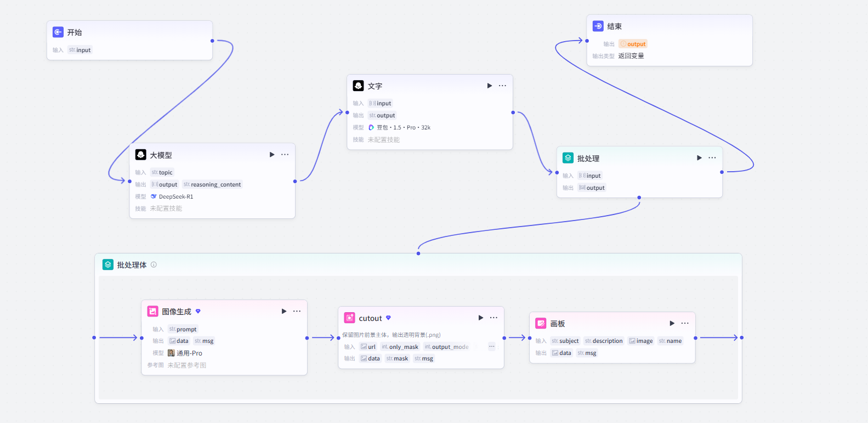Open the ellipsis menu on 图像生成 node
The width and height of the screenshot is (868, 423).
(x=297, y=311)
